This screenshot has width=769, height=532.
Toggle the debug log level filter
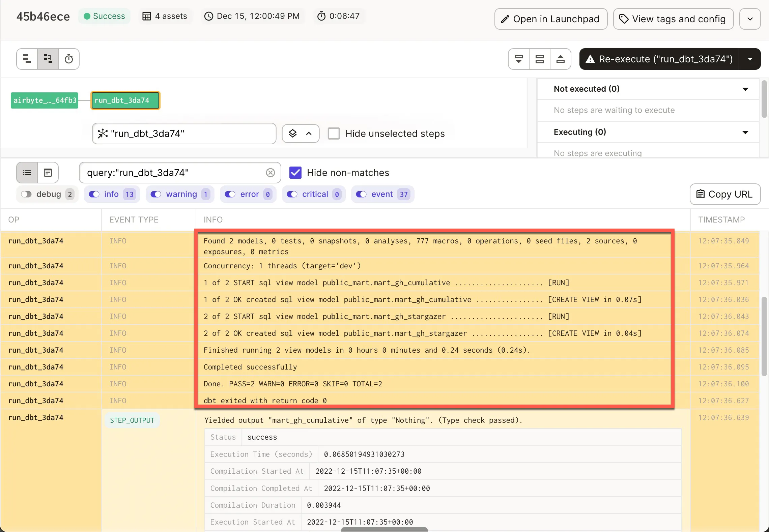26,194
